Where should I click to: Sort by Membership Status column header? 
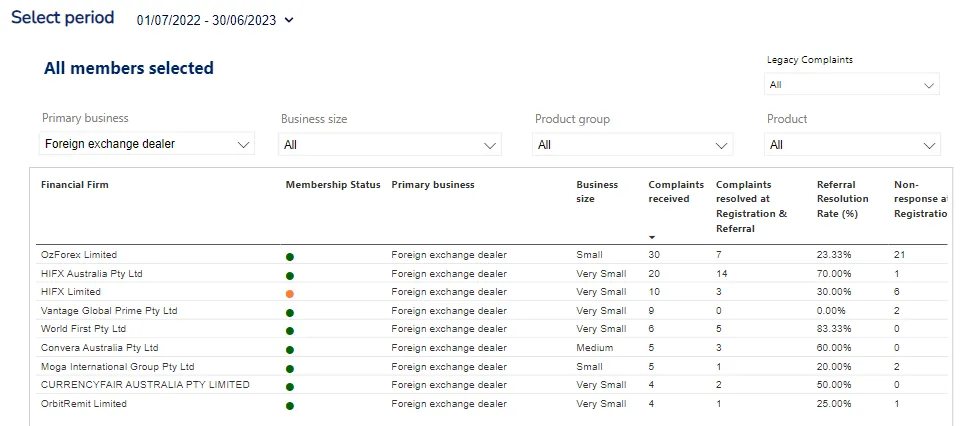point(333,184)
